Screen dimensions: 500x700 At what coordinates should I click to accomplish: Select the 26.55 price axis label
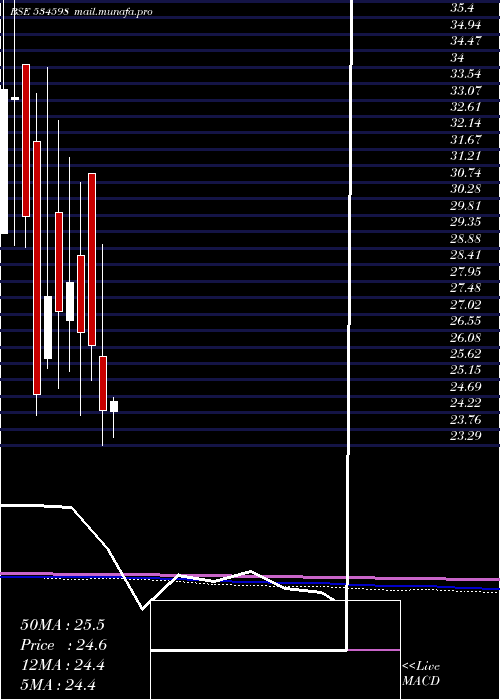(x=466, y=321)
